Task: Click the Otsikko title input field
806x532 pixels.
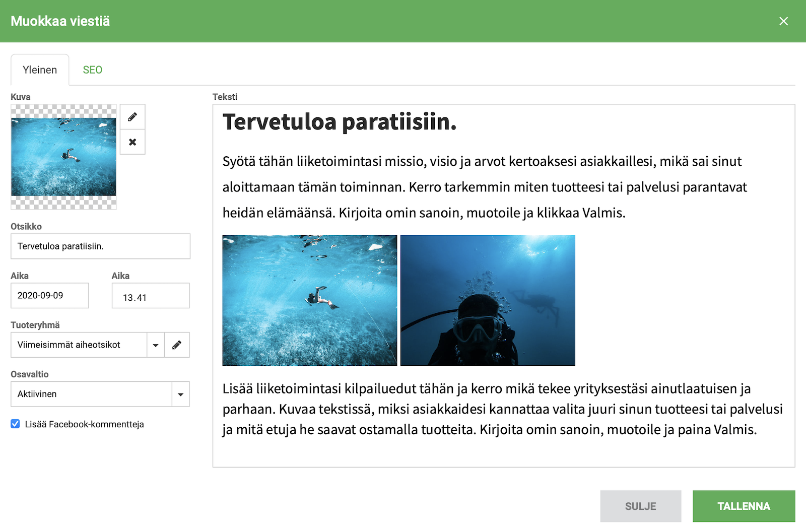Action: (100, 246)
